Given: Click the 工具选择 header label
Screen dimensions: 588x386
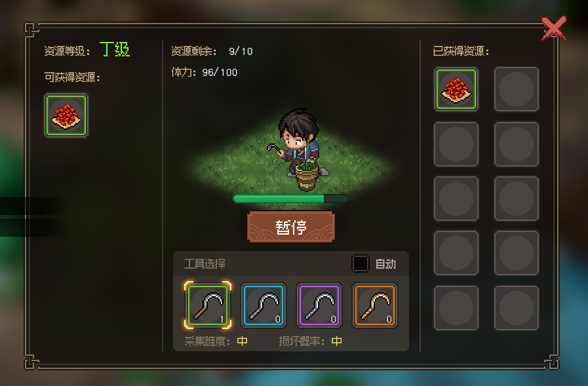Looking at the screenshot, I should [x=205, y=264].
